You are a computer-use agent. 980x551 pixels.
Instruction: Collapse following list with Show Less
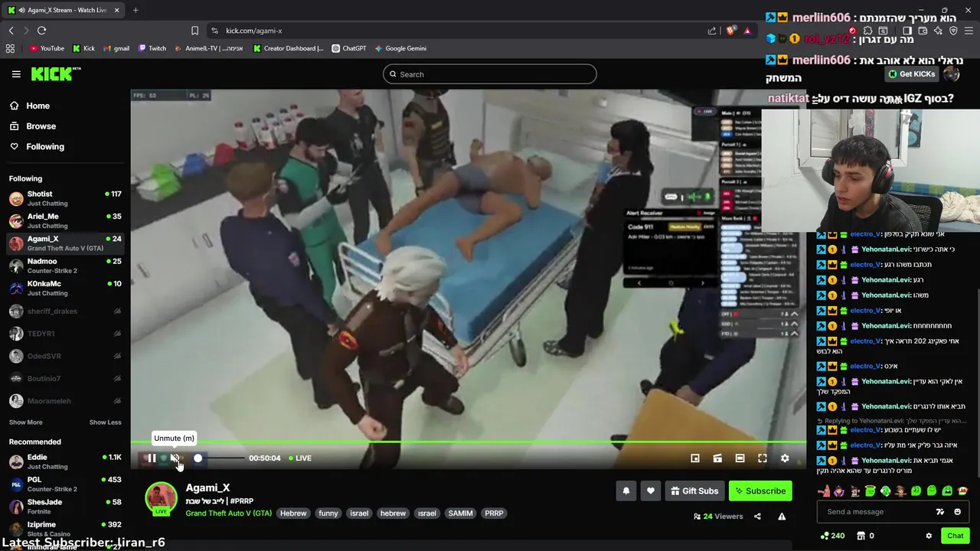[105, 422]
